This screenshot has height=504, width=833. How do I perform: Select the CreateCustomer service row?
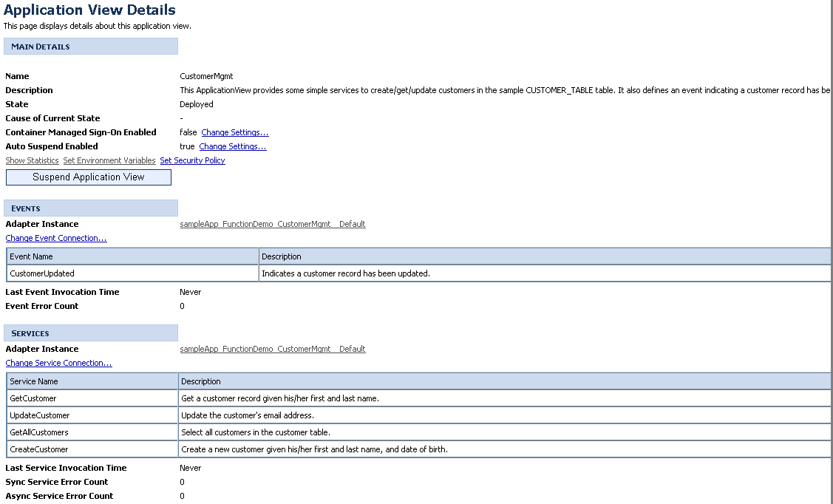(418, 449)
